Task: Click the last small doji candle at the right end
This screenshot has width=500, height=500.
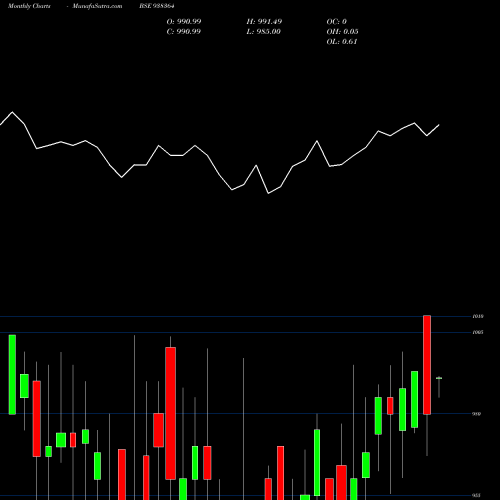Action: tap(439, 378)
